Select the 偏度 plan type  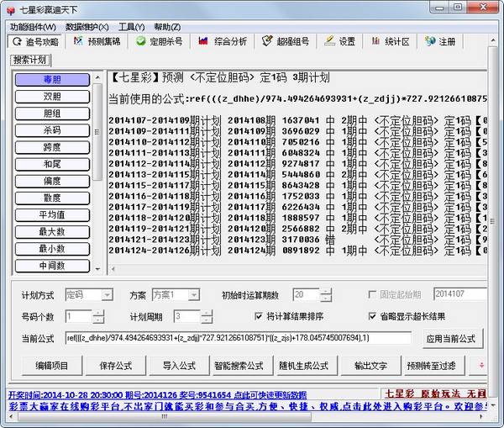coord(52,181)
